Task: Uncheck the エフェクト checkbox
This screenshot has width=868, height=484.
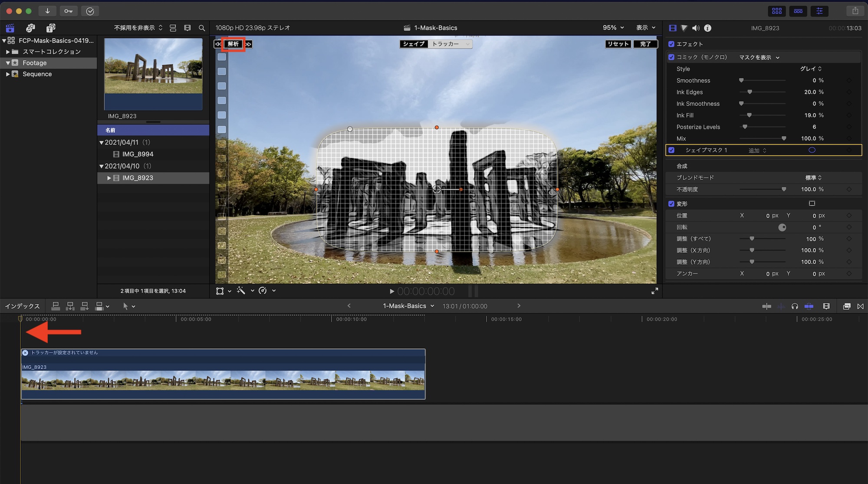Action: (671, 44)
